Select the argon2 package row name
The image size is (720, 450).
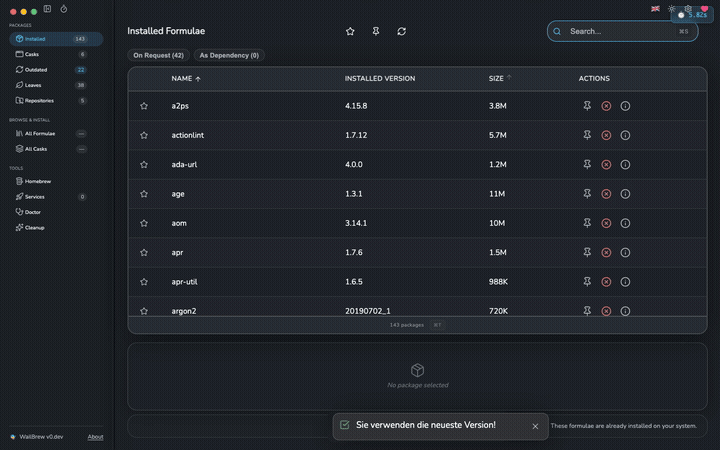pyautogui.click(x=184, y=311)
